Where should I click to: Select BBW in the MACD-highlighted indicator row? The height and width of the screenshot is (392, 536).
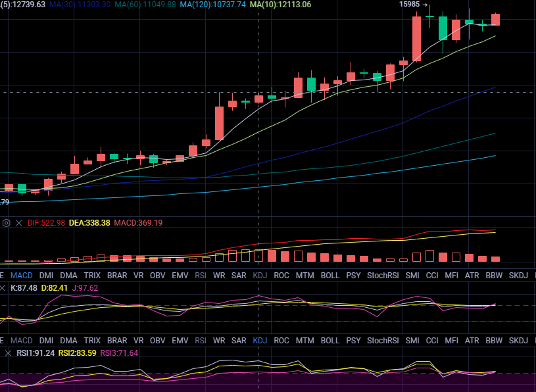click(494, 276)
